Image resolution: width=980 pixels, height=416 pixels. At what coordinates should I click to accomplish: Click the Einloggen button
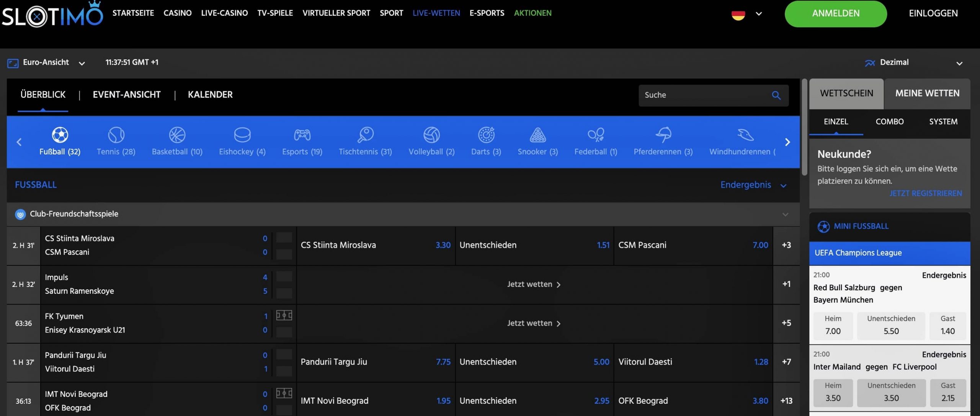coord(933,13)
